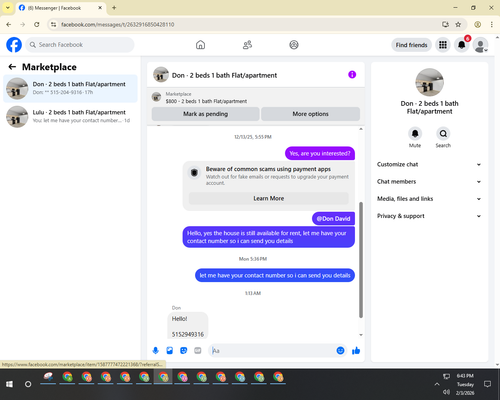The image size is (500, 400).
Task: Click the large listing photo in info panel
Action: pos(429,82)
